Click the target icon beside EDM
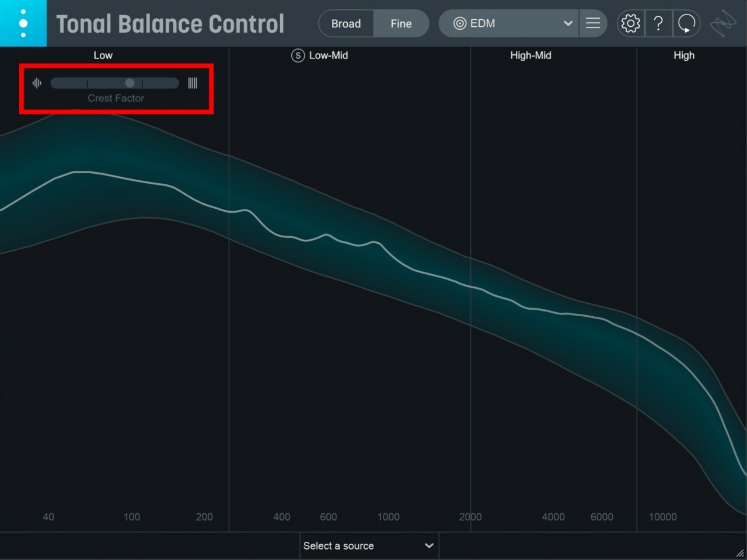This screenshot has width=747, height=560. [x=460, y=23]
